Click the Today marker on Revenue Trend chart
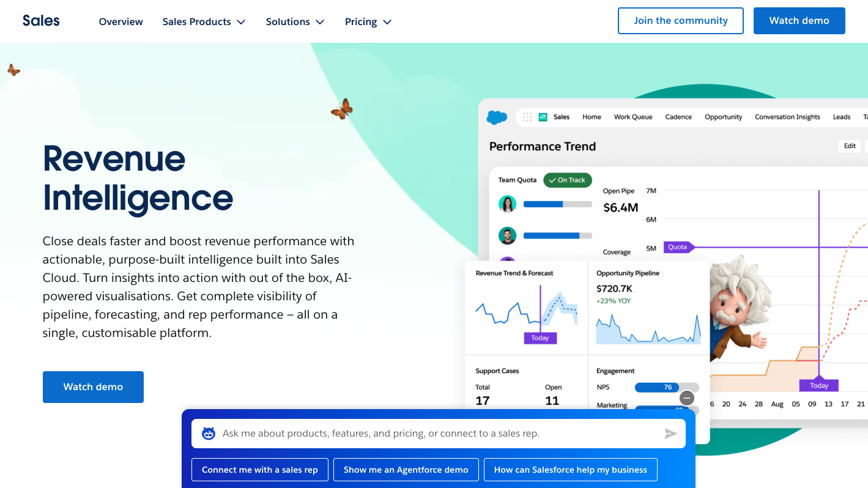Screen dimensions: 868x488 (540, 338)
